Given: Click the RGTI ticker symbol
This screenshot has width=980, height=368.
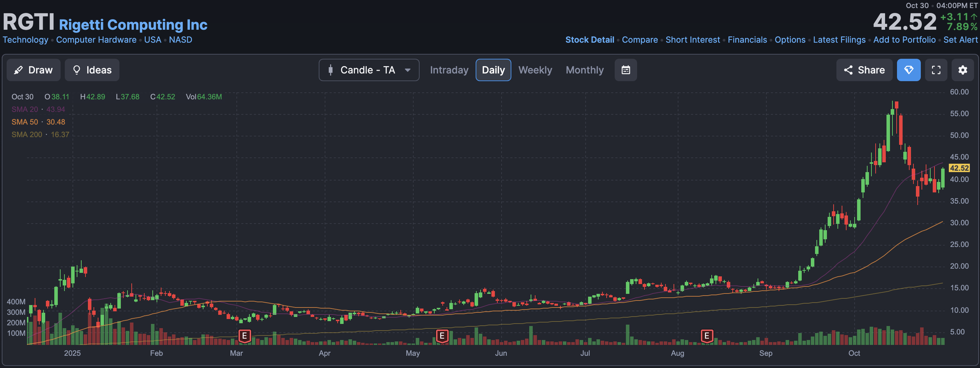Looking at the screenshot, I should [x=28, y=22].
